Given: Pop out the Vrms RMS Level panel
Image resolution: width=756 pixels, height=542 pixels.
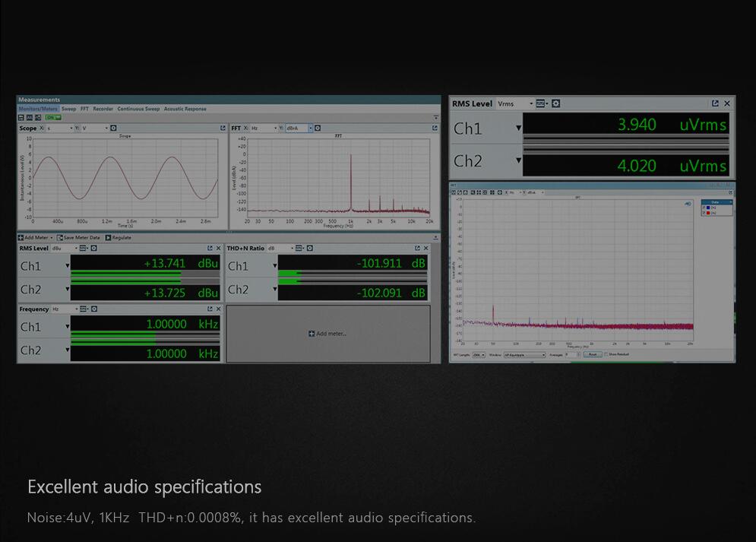Looking at the screenshot, I should pyautogui.click(x=715, y=103).
